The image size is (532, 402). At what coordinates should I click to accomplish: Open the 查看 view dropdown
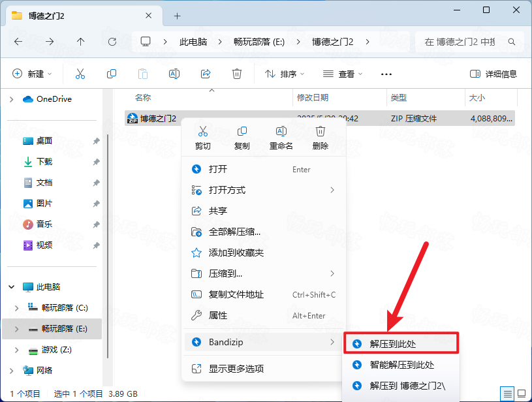342,74
